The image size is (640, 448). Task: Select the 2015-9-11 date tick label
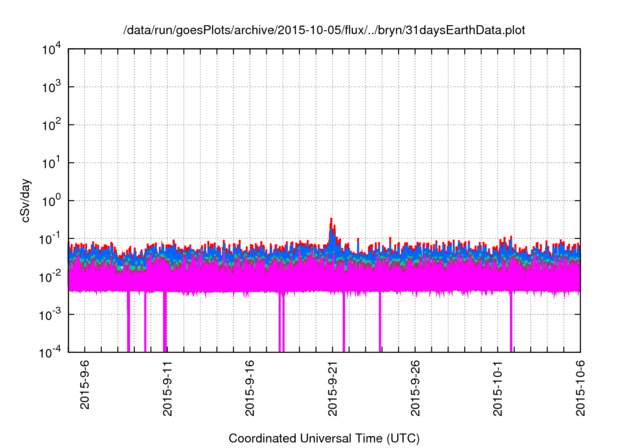pyautogui.click(x=167, y=388)
